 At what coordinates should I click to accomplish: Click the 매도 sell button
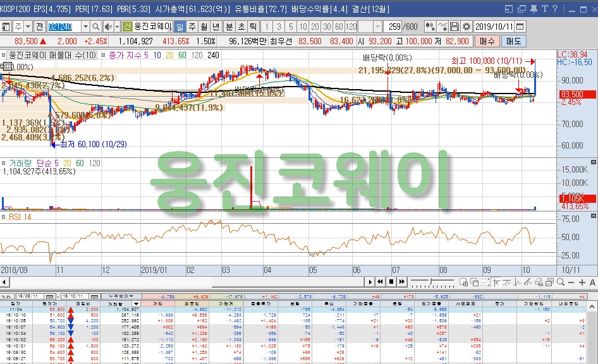[513, 41]
